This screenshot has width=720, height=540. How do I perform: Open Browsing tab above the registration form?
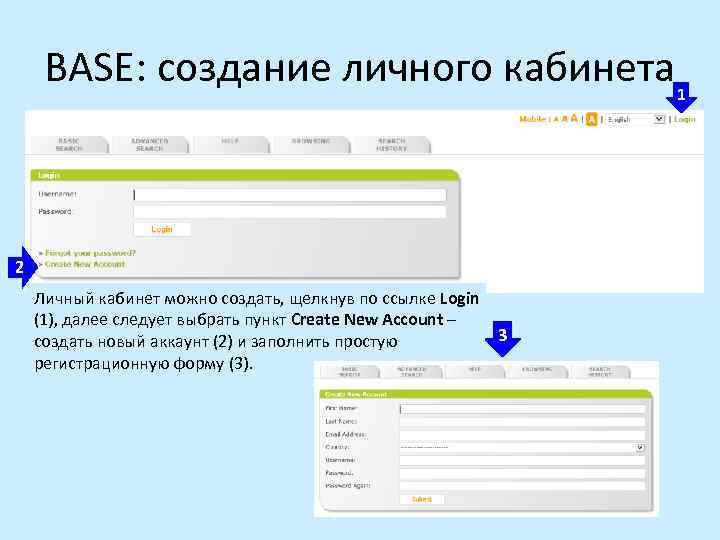(537, 372)
